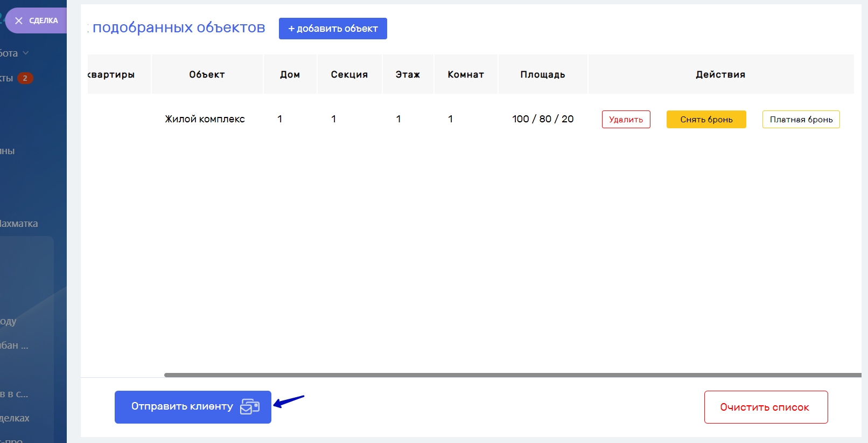868x443 pixels.
Task: Click the 100 / 80 / 20 area value
Action: (542, 119)
